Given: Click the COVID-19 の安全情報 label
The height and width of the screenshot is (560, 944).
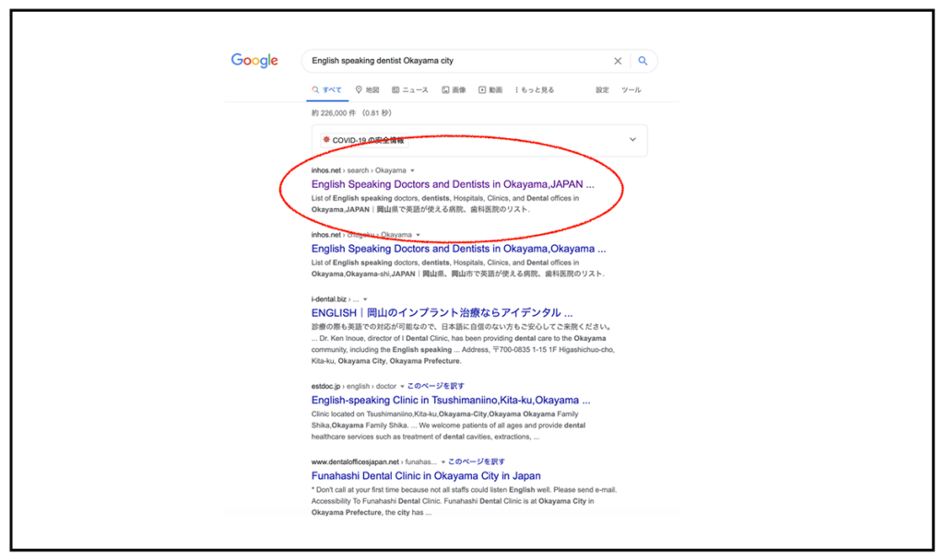Looking at the screenshot, I should (x=368, y=140).
